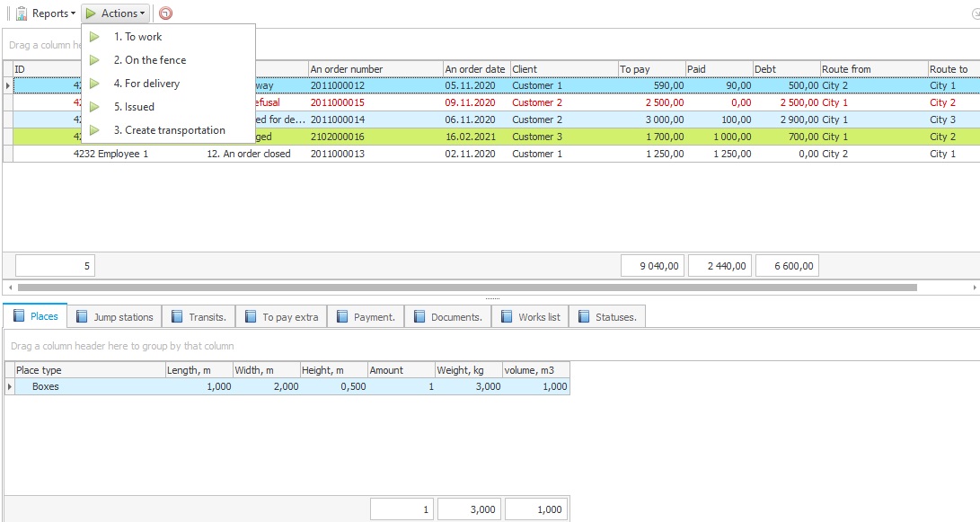The width and height of the screenshot is (980, 522).
Task: Click the red circular refresh icon
Action: point(165,13)
